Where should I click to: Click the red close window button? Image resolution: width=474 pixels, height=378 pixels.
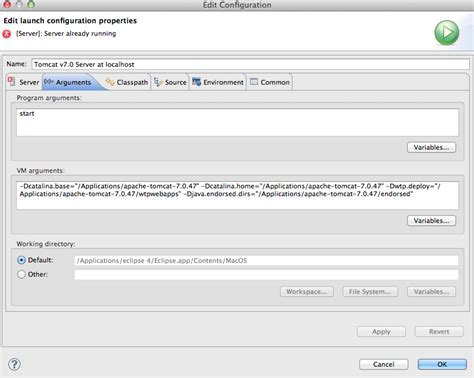coord(7,4)
